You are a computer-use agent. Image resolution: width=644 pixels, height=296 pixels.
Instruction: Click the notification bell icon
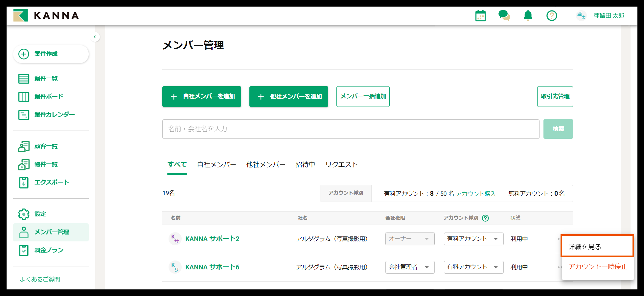tap(528, 15)
